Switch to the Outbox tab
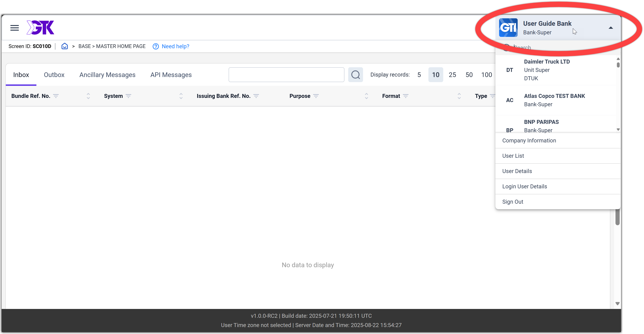Screen dimensions: 644x334 pyautogui.click(x=54, y=75)
